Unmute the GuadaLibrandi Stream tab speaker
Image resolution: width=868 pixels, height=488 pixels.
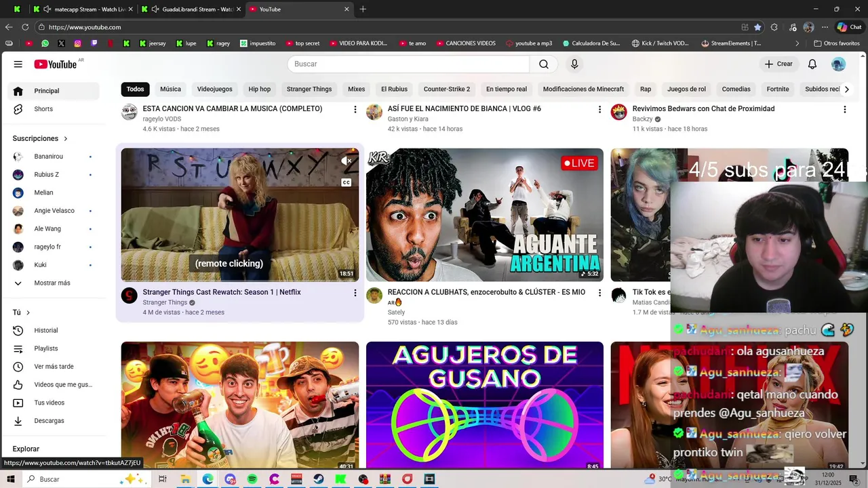tap(155, 9)
